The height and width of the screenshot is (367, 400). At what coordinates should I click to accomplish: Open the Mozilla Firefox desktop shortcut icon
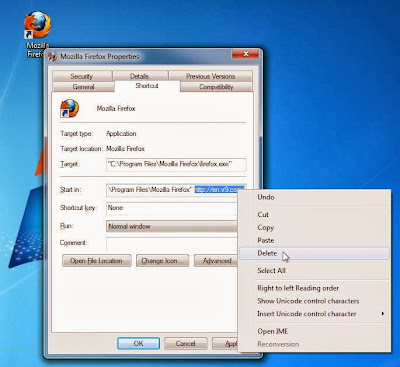tap(37, 25)
